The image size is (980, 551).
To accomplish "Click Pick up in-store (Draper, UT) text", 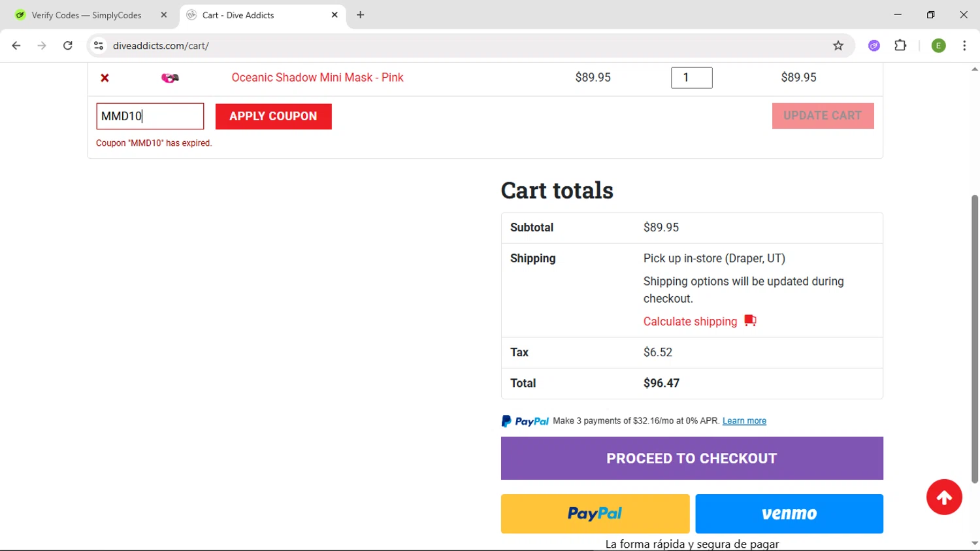I will point(714,258).
